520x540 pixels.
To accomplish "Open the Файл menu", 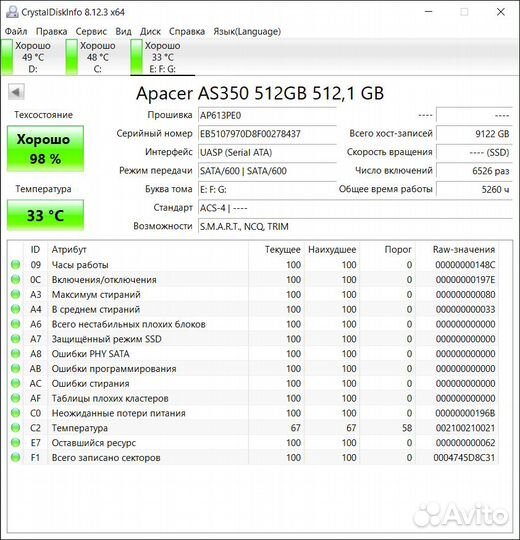I will (16, 31).
